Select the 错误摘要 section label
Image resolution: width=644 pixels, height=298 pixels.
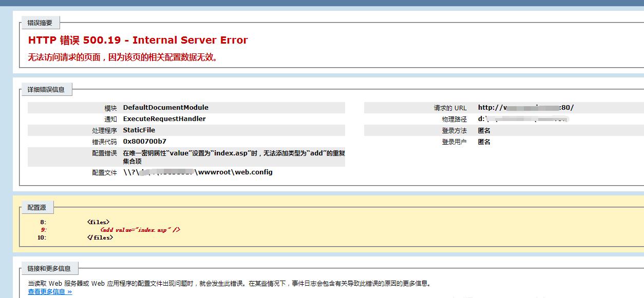40,23
